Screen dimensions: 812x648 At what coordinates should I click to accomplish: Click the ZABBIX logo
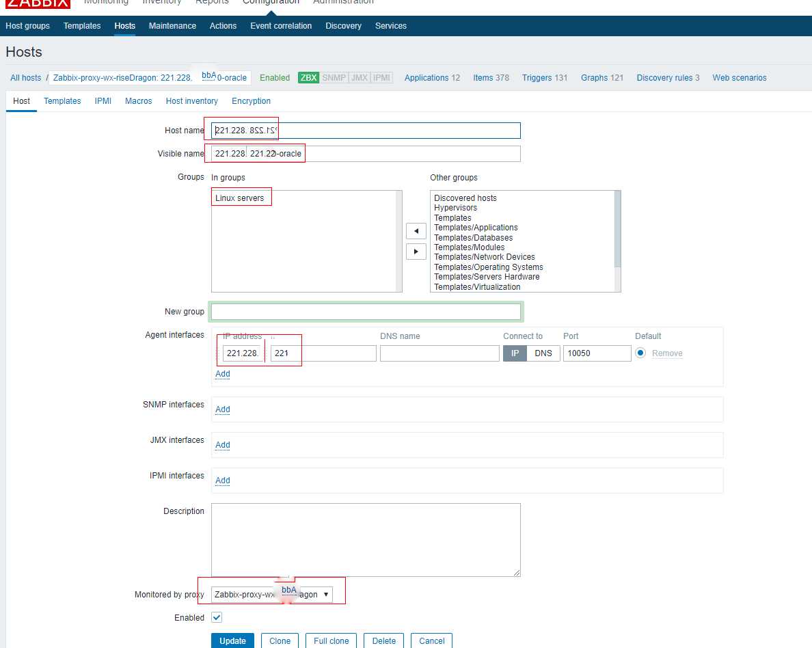tap(38, 3)
